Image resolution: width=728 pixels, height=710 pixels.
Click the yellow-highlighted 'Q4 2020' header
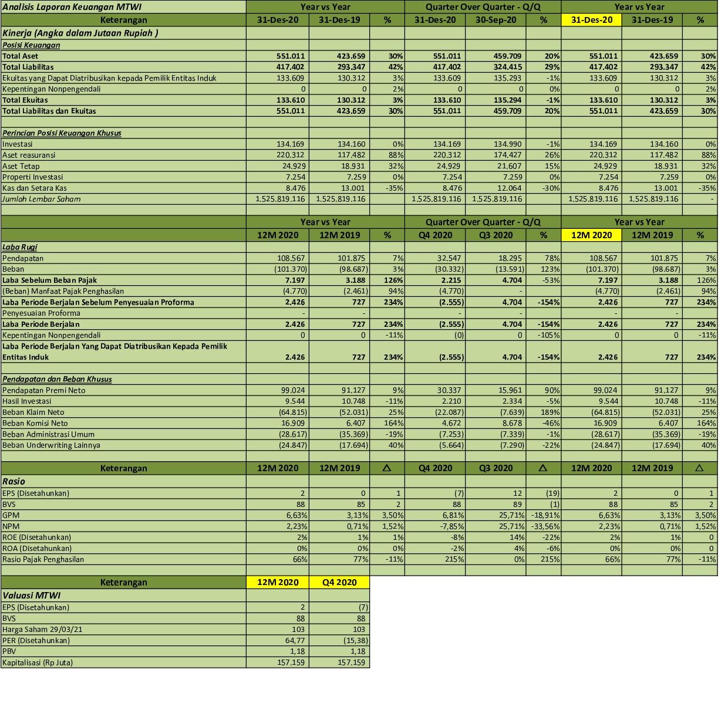pos(339,582)
